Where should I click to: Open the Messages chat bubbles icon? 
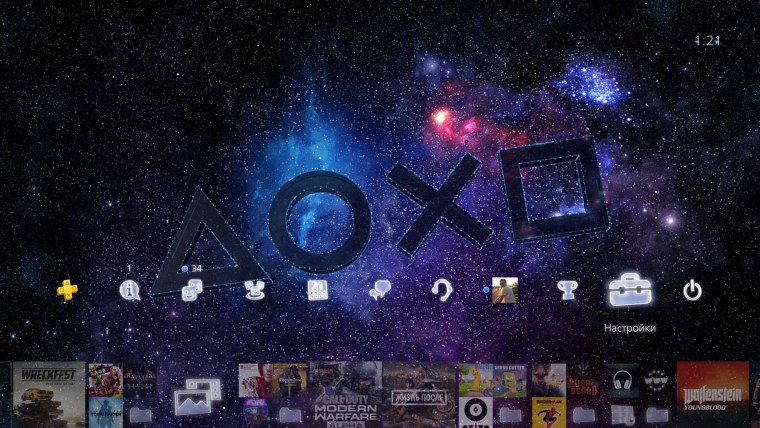(380, 291)
